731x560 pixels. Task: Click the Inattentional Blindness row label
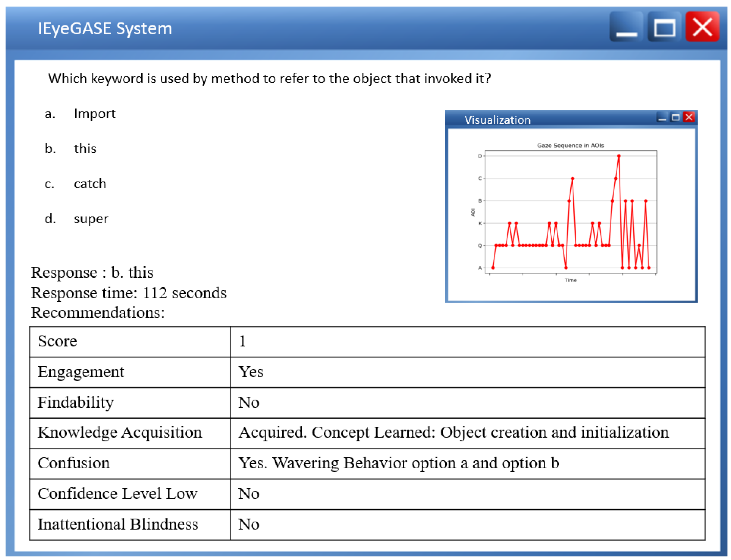point(118,525)
